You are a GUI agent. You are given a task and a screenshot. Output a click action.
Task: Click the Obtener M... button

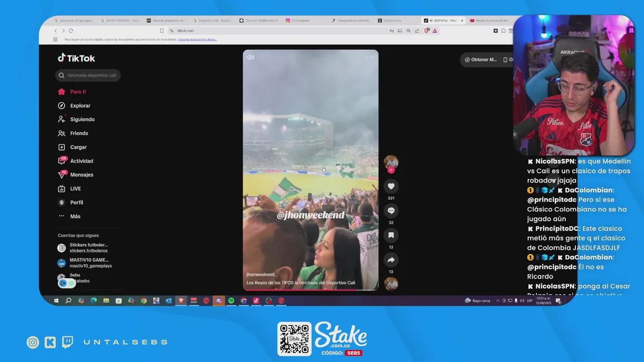(x=480, y=60)
